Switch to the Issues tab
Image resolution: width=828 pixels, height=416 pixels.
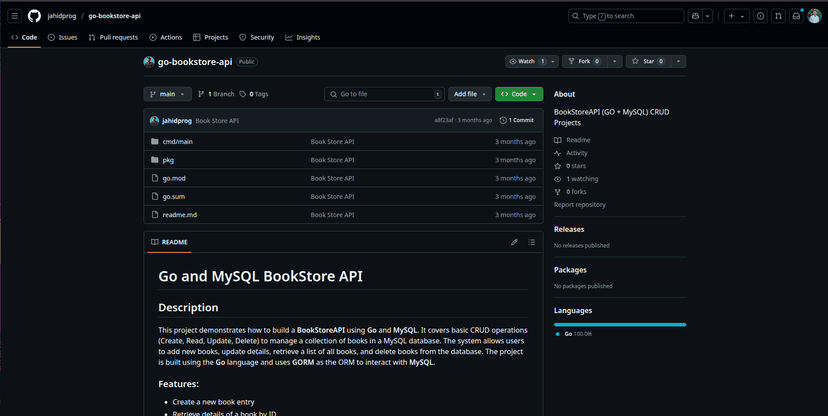(x=62, y=37)
